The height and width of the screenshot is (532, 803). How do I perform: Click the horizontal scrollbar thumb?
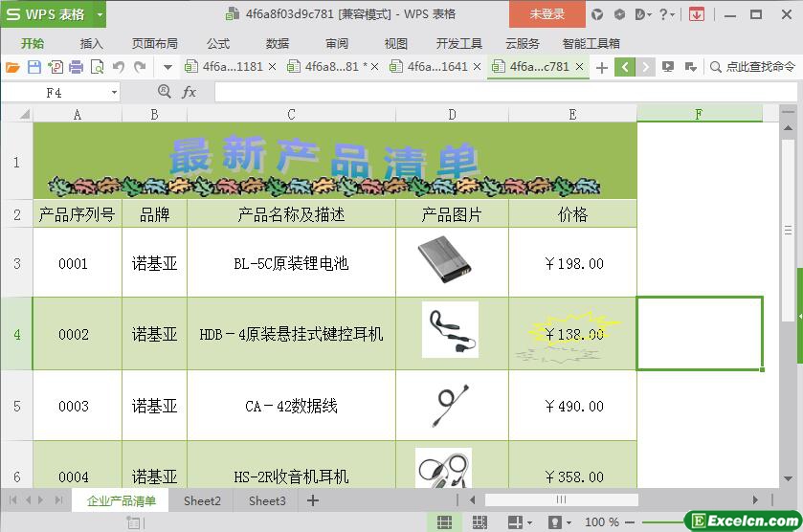click(561, 500)
